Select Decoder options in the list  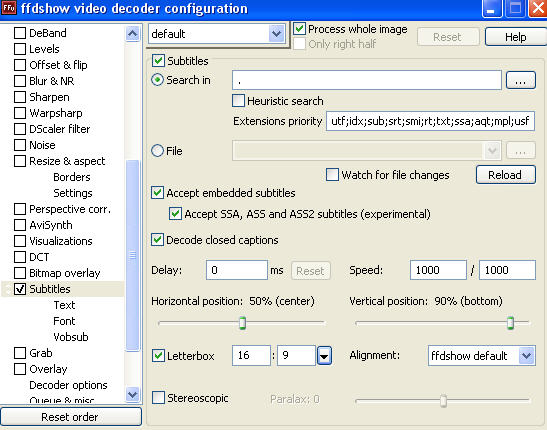[x=68, y=385]
